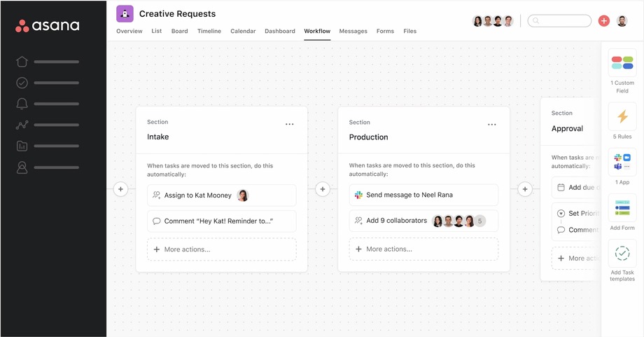Open Home from the sidebar house icon

tap(22, 62)
